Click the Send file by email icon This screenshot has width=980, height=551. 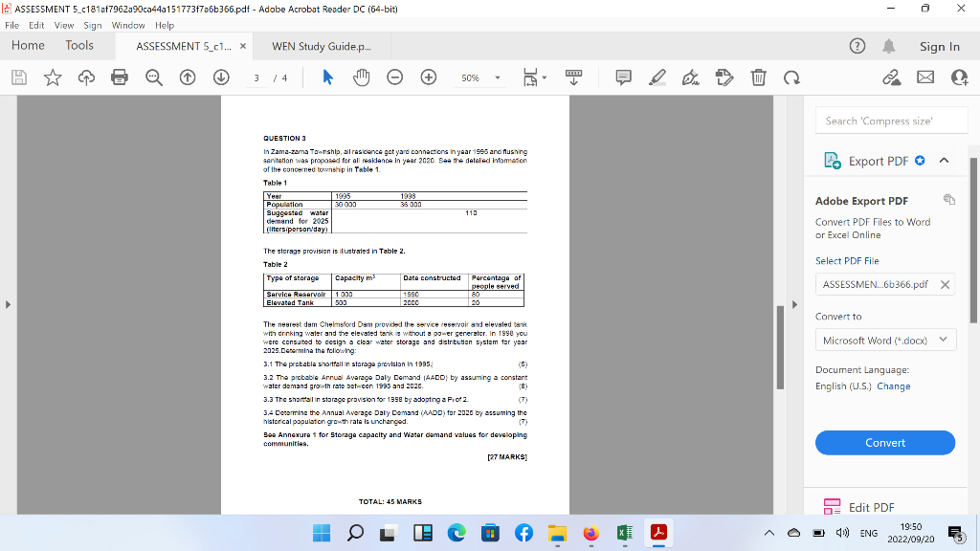coord(924,77)
